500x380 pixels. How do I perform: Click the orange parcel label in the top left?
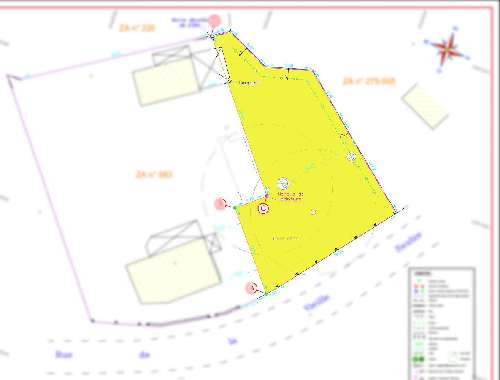click(137, 28)
